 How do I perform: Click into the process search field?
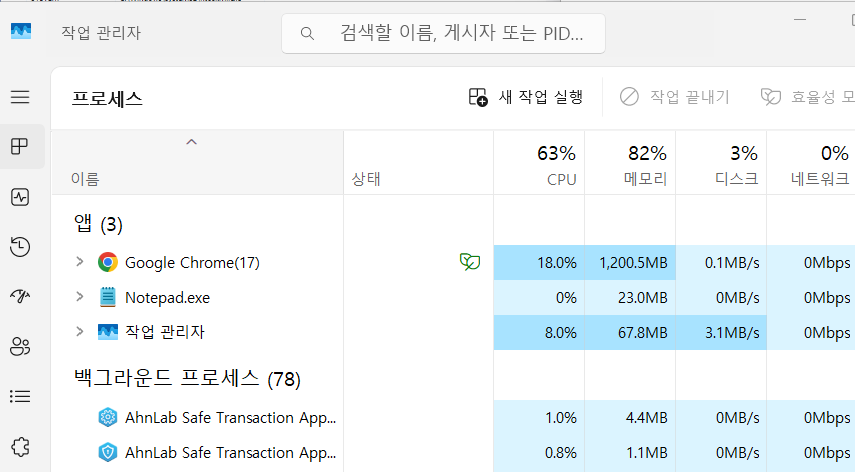443,34
